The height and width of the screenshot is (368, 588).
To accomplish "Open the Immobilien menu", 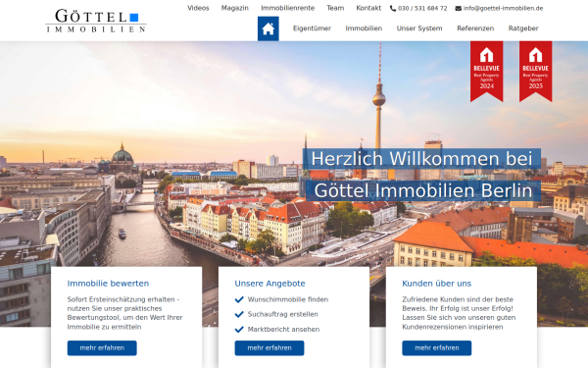I will (364, 28).
